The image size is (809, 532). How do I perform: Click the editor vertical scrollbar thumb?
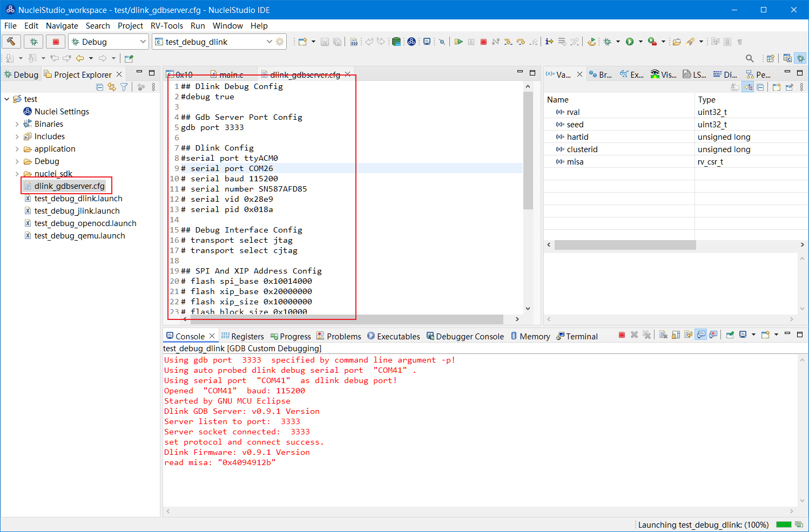click(528, 151)
